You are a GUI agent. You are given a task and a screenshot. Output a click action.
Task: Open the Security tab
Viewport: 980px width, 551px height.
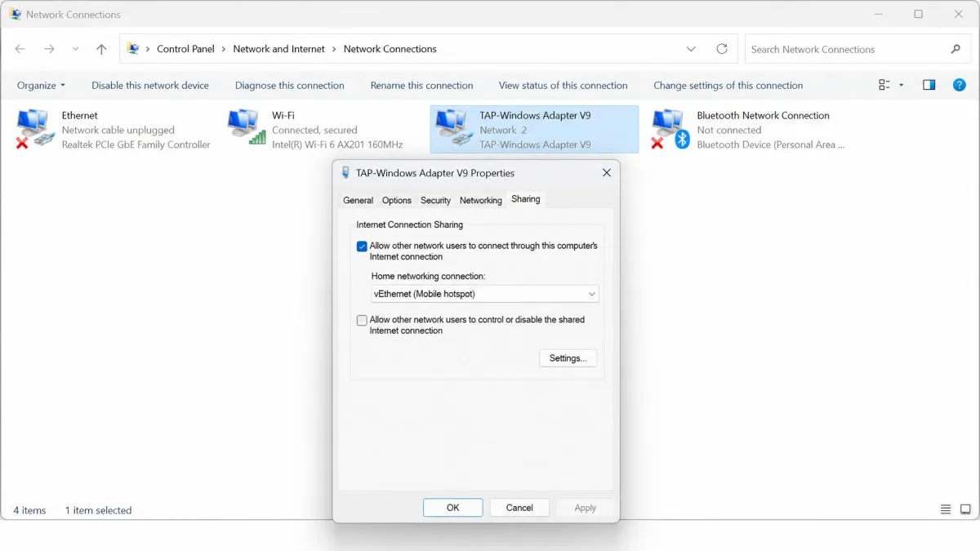[x=435, y=200]
